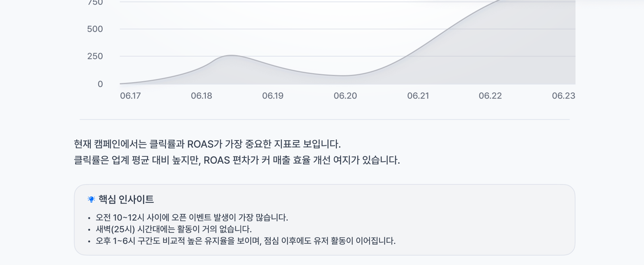Screen dimensions: 644x265
Task: Click the insight about 오전 10~12시 open events
Action: (192, 217)
